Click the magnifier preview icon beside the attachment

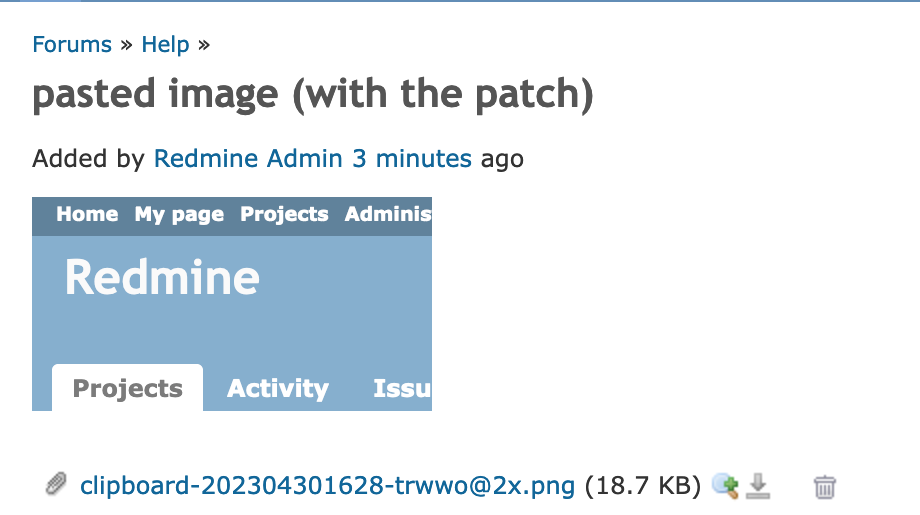[x=725, y=486]
